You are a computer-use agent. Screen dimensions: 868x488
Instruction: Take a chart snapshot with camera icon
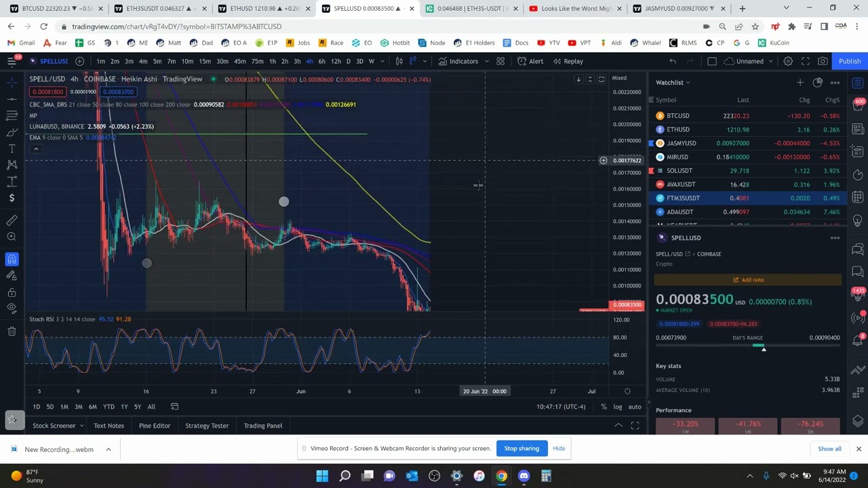[x=823, y=61]
